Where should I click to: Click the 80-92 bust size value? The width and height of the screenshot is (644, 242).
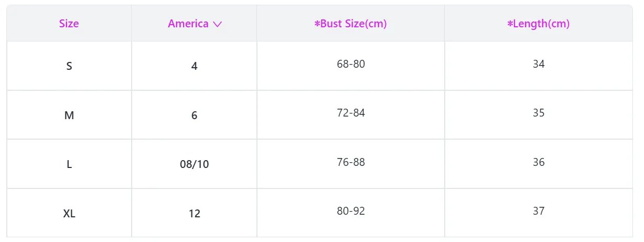[351, 211]
